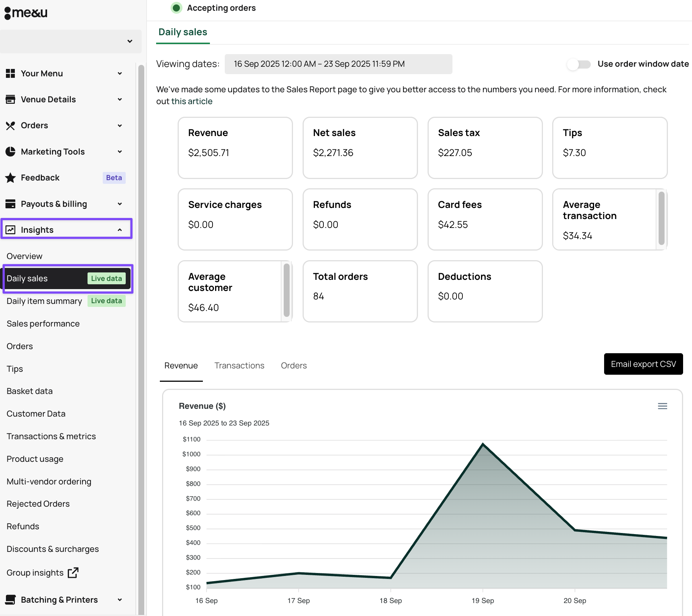Expand the Your Menu chevron
692x616 pixels.
[x=120, y=73]
